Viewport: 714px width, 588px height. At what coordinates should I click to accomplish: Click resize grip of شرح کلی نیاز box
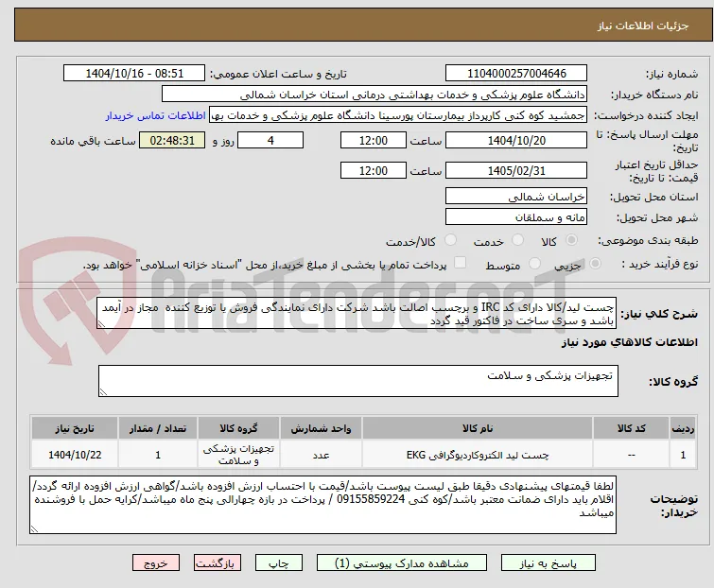pos(101,324)
